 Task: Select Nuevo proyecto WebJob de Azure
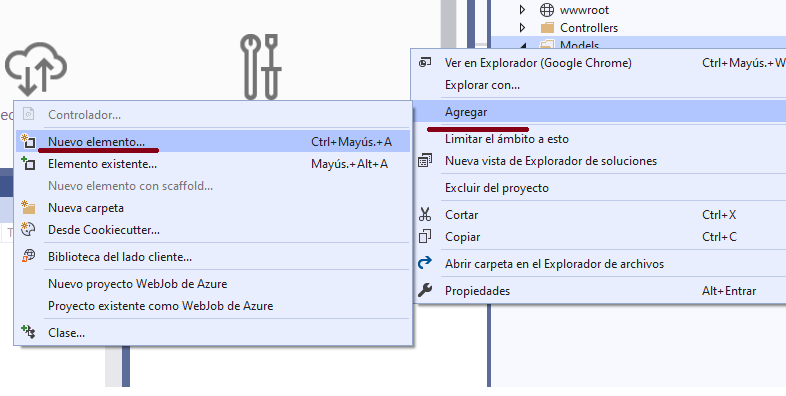click(x=213, y=284)
